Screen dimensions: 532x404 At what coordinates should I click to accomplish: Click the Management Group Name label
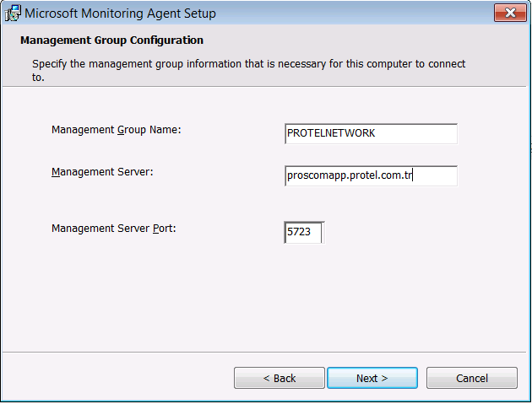(117, 130)
